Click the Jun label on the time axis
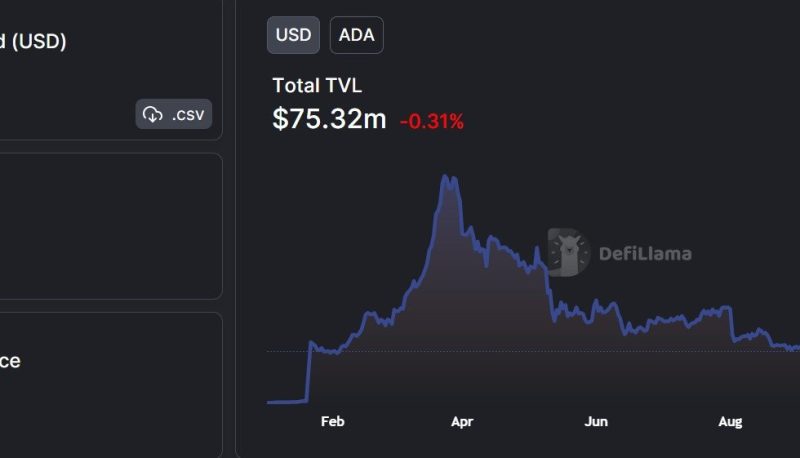 click(596, 422)
